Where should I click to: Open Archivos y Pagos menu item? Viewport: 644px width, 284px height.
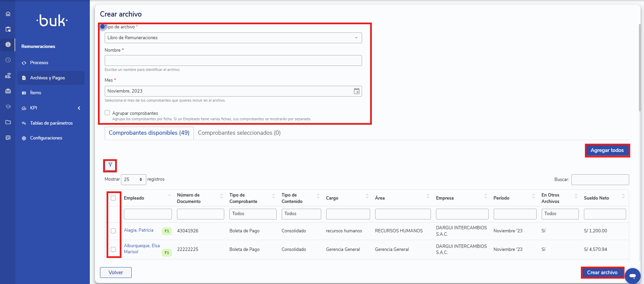47,78
